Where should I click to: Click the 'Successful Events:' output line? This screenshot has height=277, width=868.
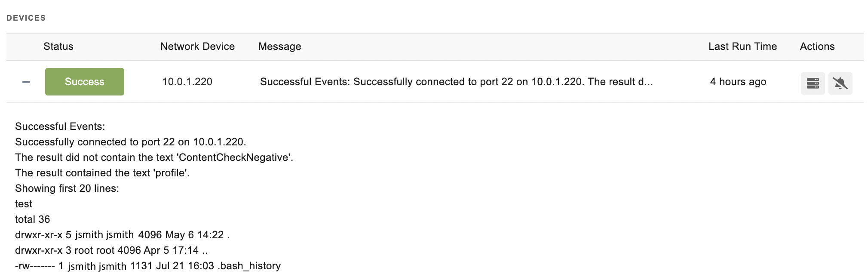(x=60, y=126)
